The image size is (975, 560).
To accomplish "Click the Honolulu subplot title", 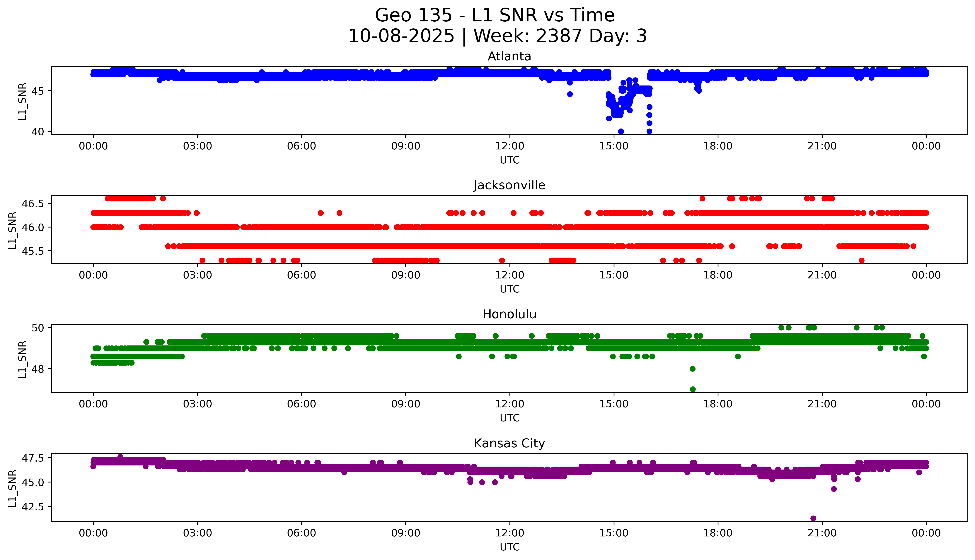I will click(x=509, y=314).
